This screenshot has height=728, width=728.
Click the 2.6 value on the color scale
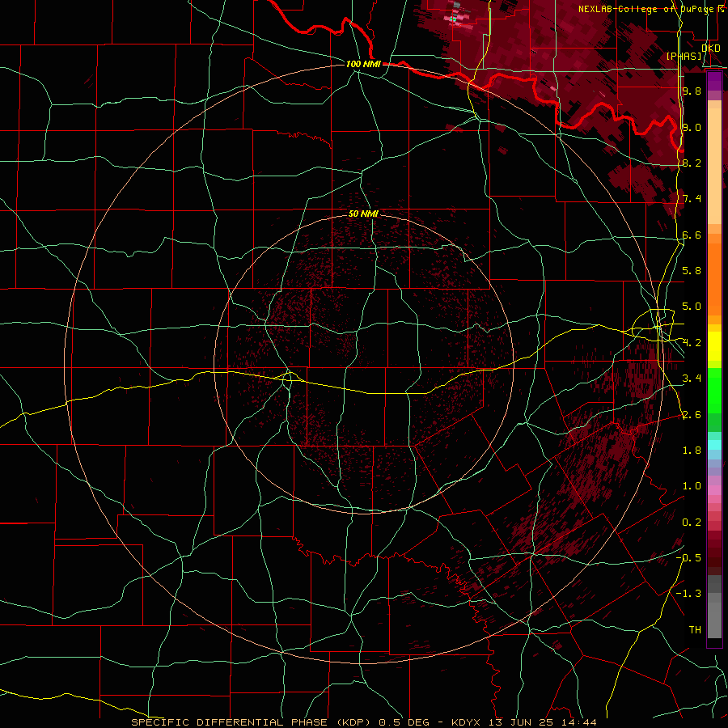[692, 415]
